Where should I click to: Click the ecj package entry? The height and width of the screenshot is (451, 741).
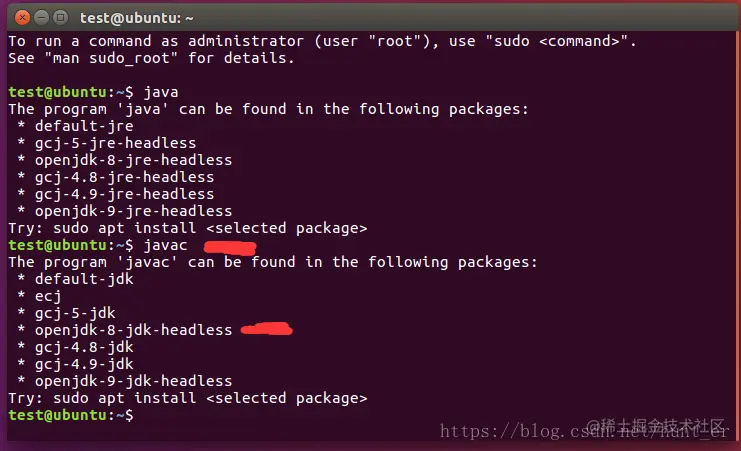[48, 296]
